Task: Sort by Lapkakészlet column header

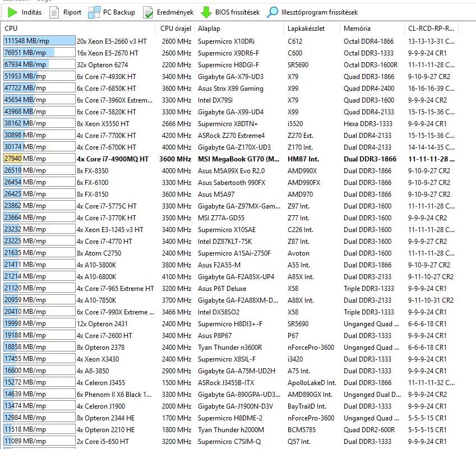Action: coord(306,29)
